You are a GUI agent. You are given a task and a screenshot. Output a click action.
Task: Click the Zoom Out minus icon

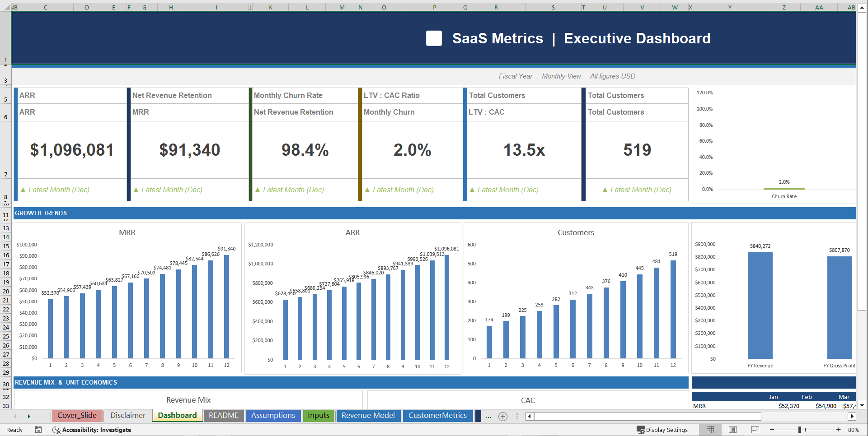point(772,430)
